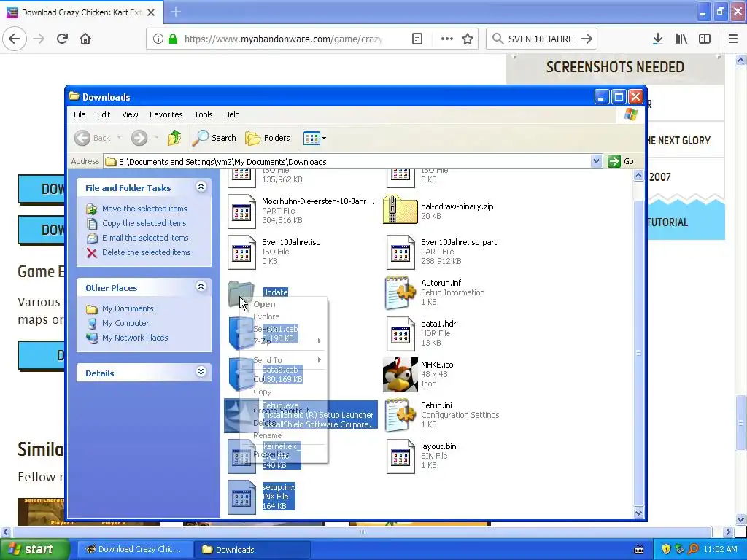Screen dimensions: 747x560
Task: Close the Crazy Chicken Kart tab
Action: coord(151,12)
